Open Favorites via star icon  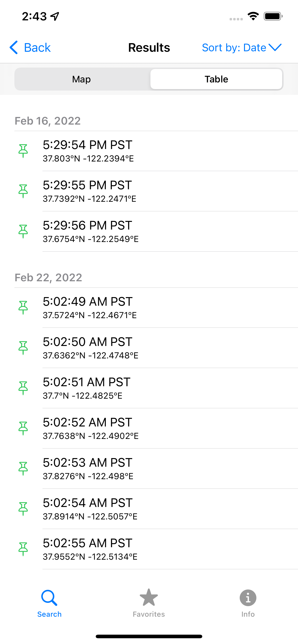149,597
